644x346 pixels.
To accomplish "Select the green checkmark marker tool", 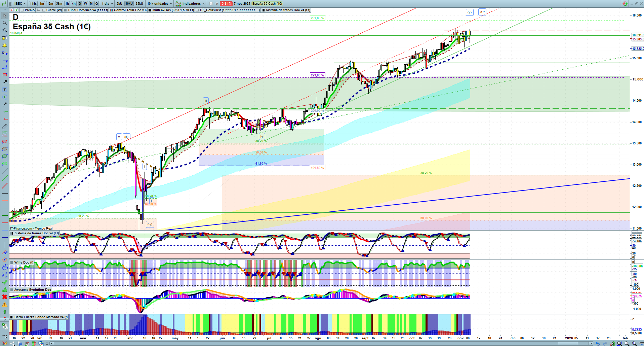I will tap(5, 282).
